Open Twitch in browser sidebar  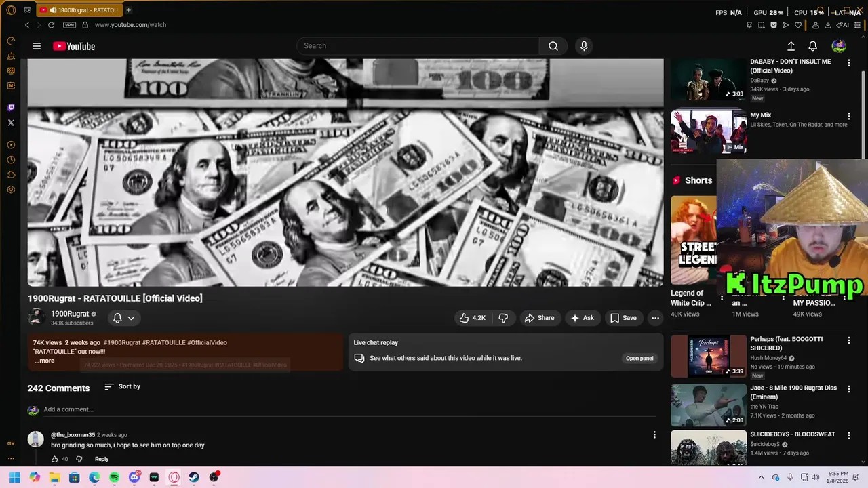11,108
